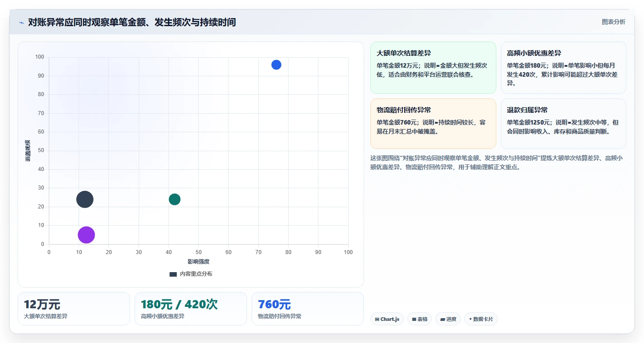Select the purple bubble near chart bottom

pyautogui.click(x=86, y=235)
